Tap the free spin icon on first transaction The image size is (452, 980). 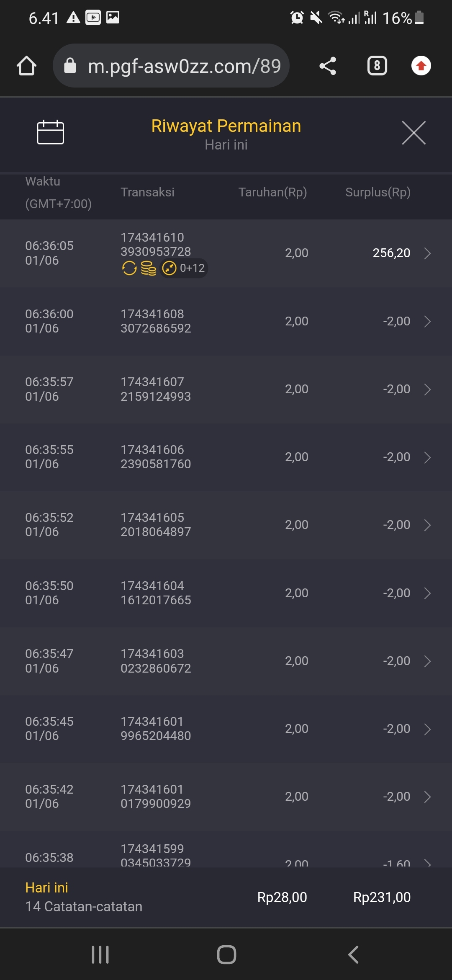click(x=129, y=268)
